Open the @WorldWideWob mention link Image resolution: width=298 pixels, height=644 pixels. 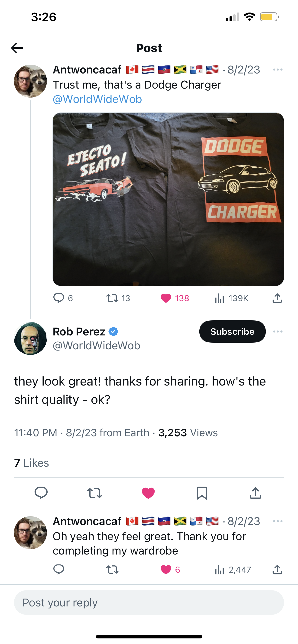point(97,99)
